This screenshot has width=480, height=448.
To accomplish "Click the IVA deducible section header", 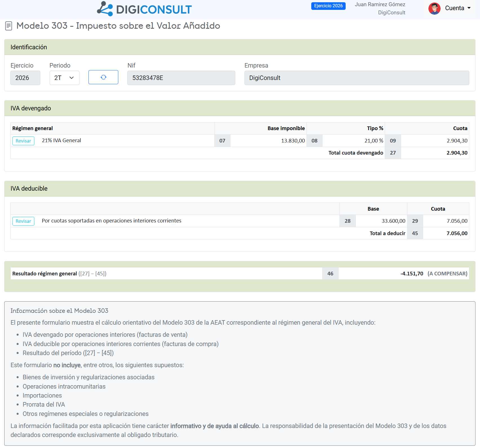I will coord(240,188).
